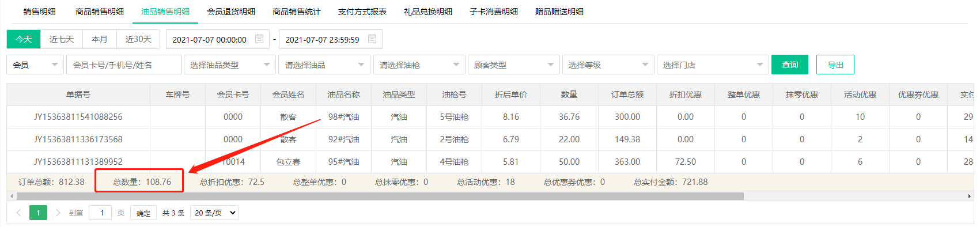Open 请选择油枪 dropdown
980x227 pixels.
coord(419,65)
